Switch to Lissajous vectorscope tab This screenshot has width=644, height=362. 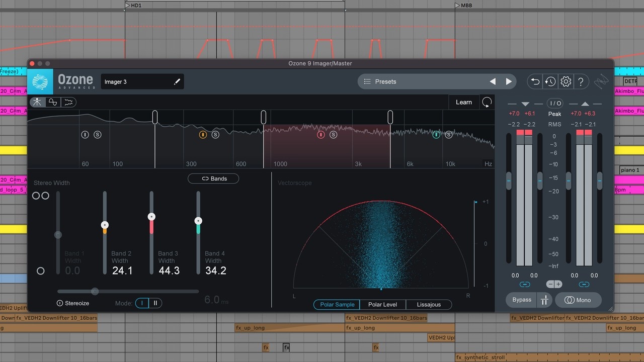429,305
